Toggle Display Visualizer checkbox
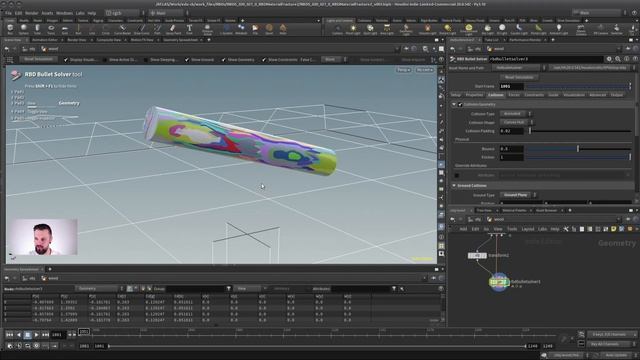 (66, 60)
